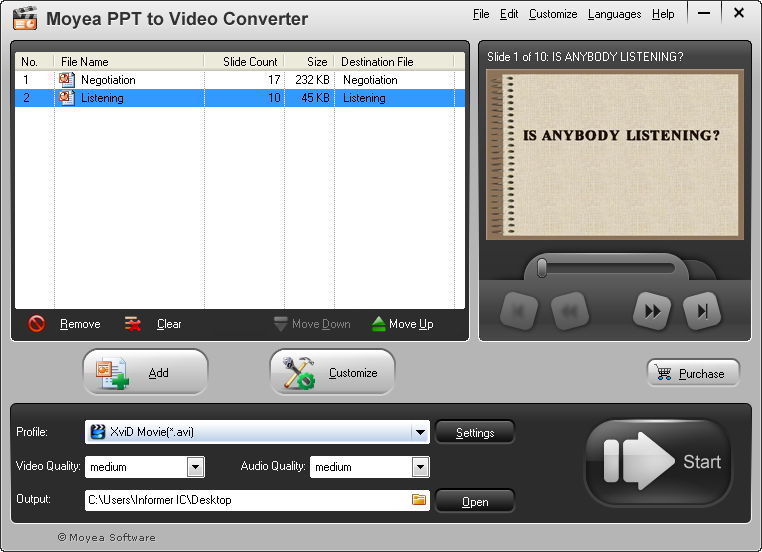Click Listening in Destination File column
This screenshot has height=552, width=762.
(364, 98)
